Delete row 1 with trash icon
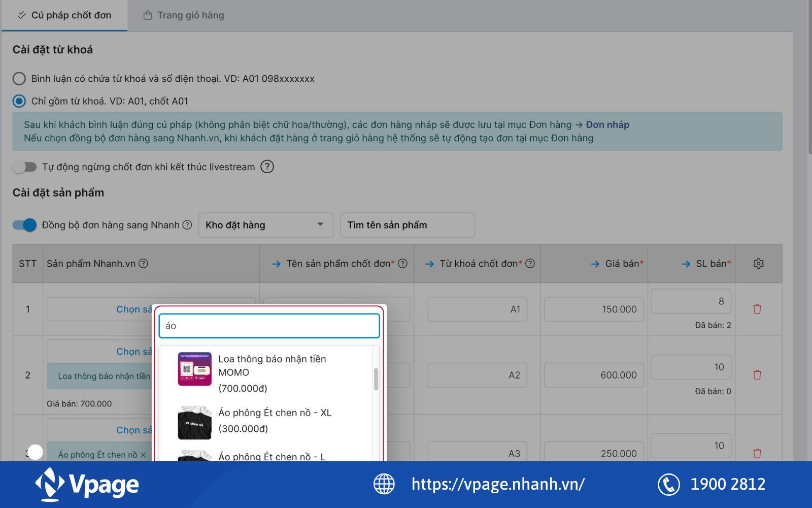This screenshot has width=812, height=508. pos(757,309)
